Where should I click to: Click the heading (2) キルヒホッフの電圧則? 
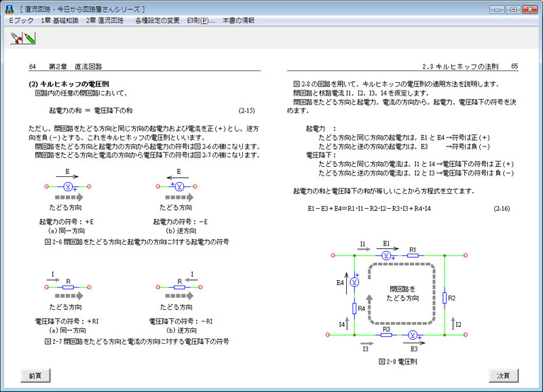pyautogui.click(x=69, y=84)
